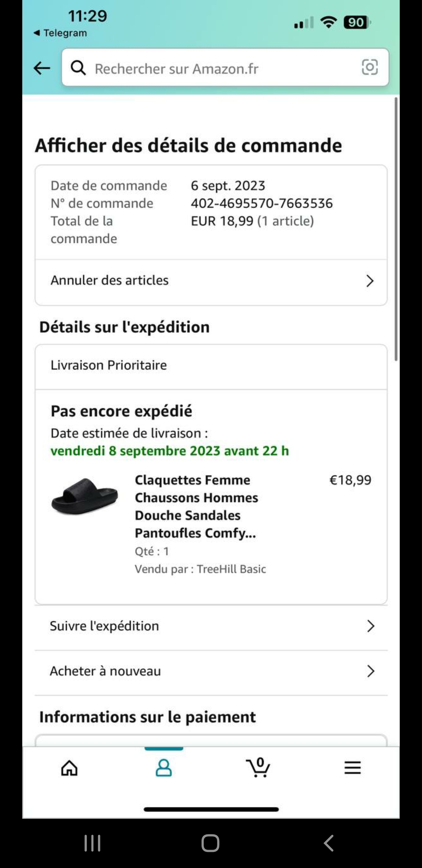Open the Suivre l'expédition chevron
Viewport: 422px width, 868px height.
point(370,626)
